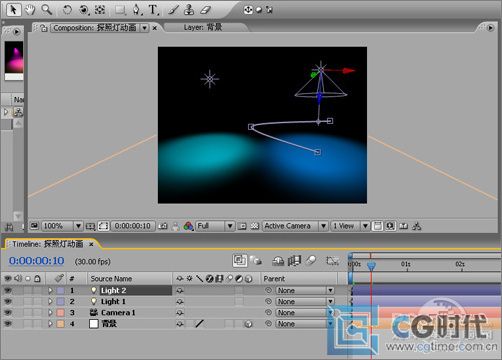Select the Selection arrow tool
Screen dimensions: 502x360
14,9
